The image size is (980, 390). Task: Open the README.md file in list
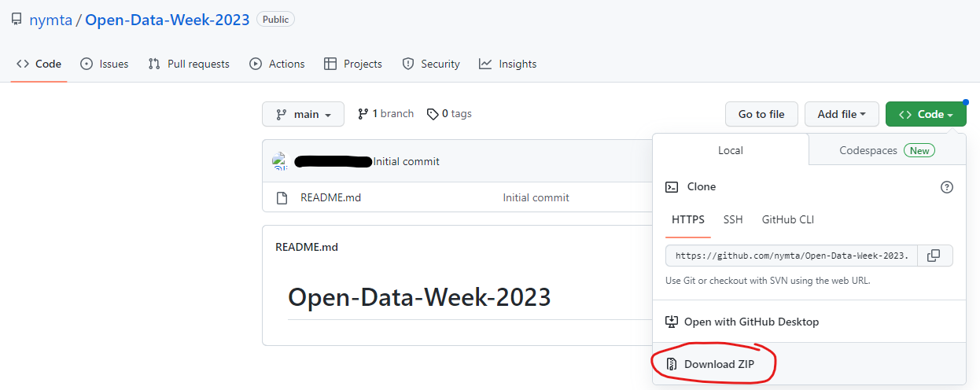pyautogui.click(x=330, y=197)
